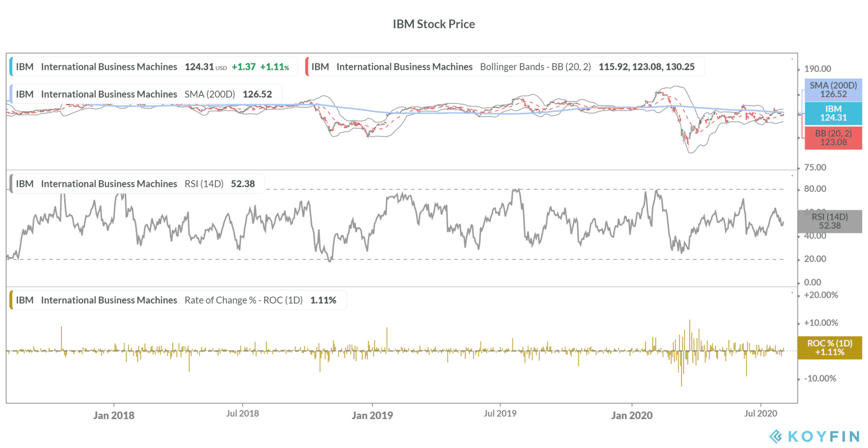The width and height of the screenshot is (868, 448).
Task: Click the Jan 2018 date label
Action: (114, 415)
